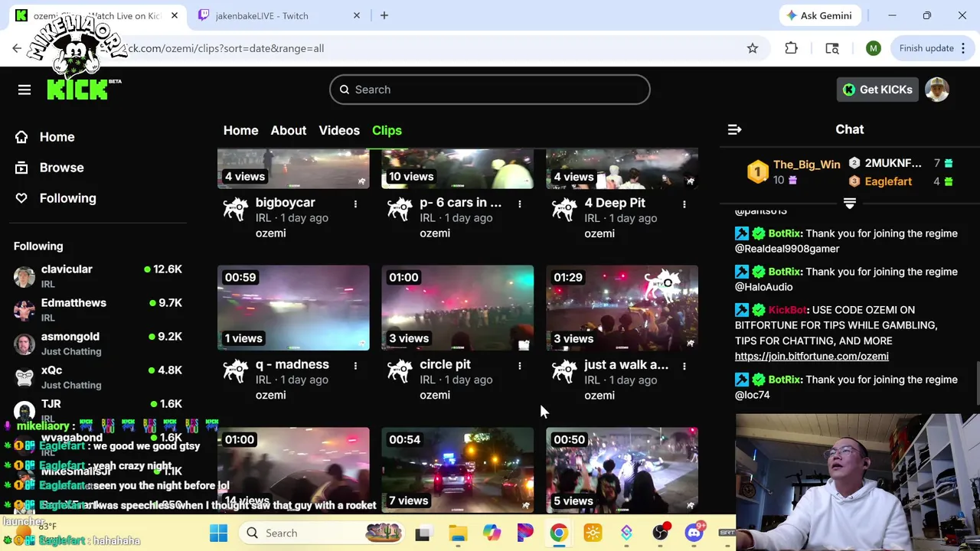This screenshot has width=980, height=551.
Task: Go to Browse in sidebar
Action: (x=62, y=168)
